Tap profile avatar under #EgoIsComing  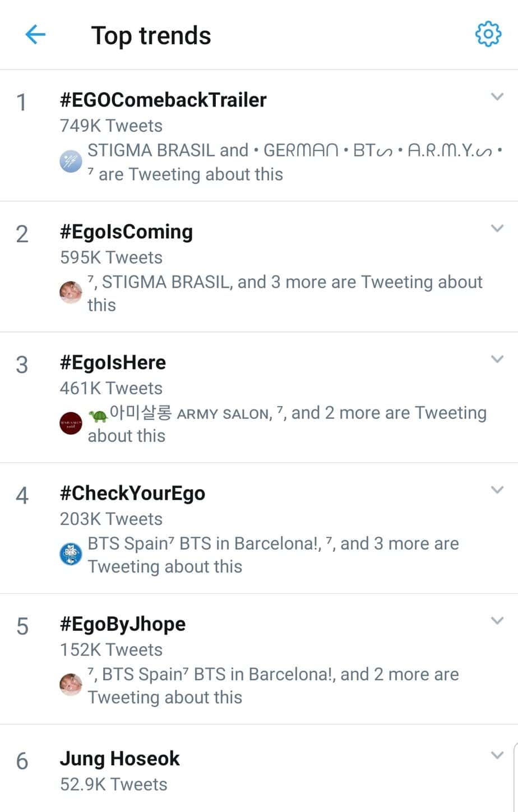click(x=71, y=292)
